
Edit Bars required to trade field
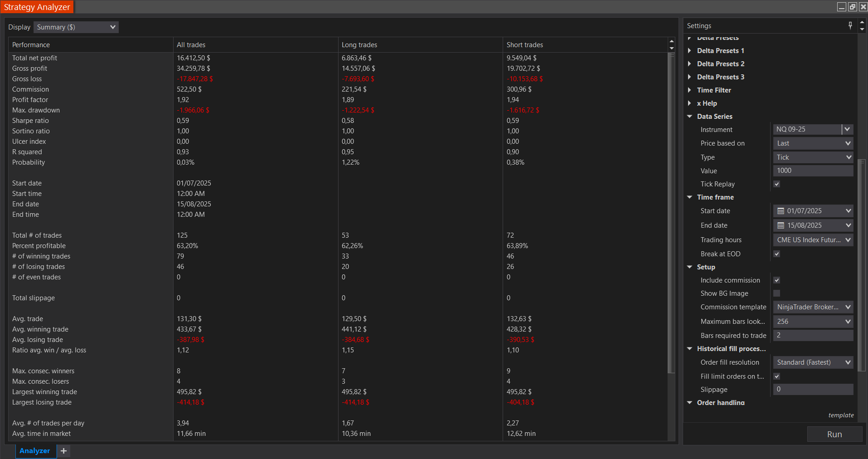(x=813, y=335)
